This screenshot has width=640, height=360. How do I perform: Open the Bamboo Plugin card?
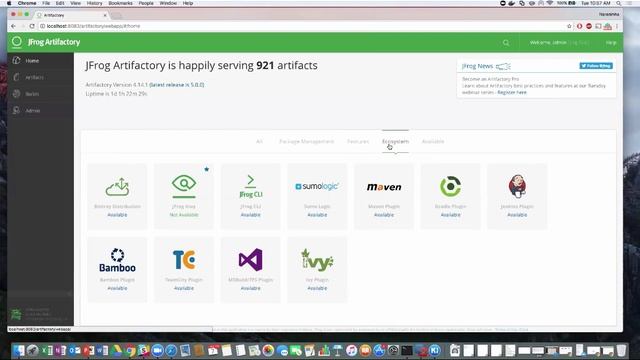[x=117, y=270]
